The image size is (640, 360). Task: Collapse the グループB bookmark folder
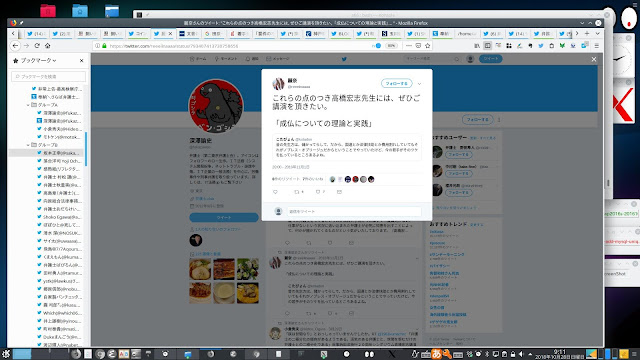28,145
